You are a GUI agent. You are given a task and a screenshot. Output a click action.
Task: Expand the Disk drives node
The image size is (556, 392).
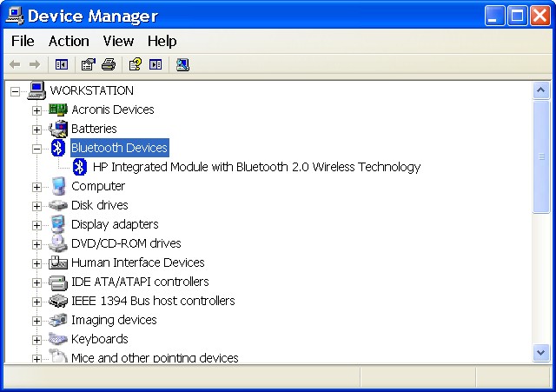(36, 206)
